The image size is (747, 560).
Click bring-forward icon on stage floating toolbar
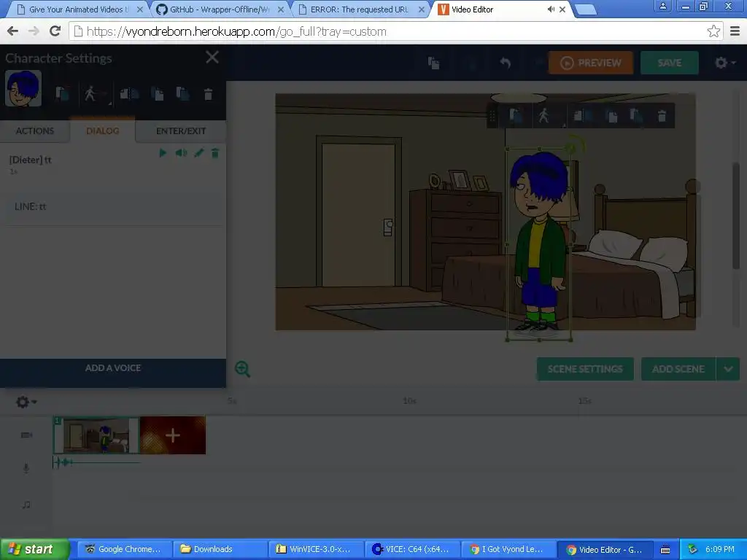(x=611, y=116)
